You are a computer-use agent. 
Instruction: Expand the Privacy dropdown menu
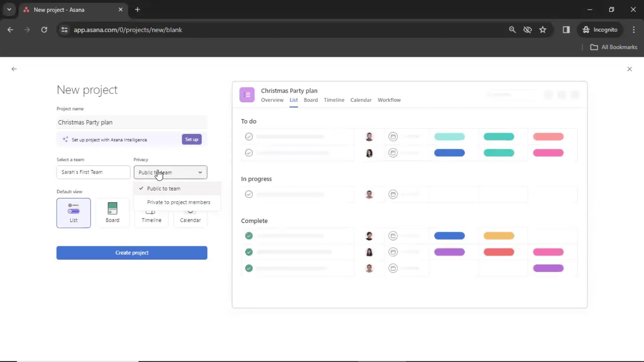(170, 172)
